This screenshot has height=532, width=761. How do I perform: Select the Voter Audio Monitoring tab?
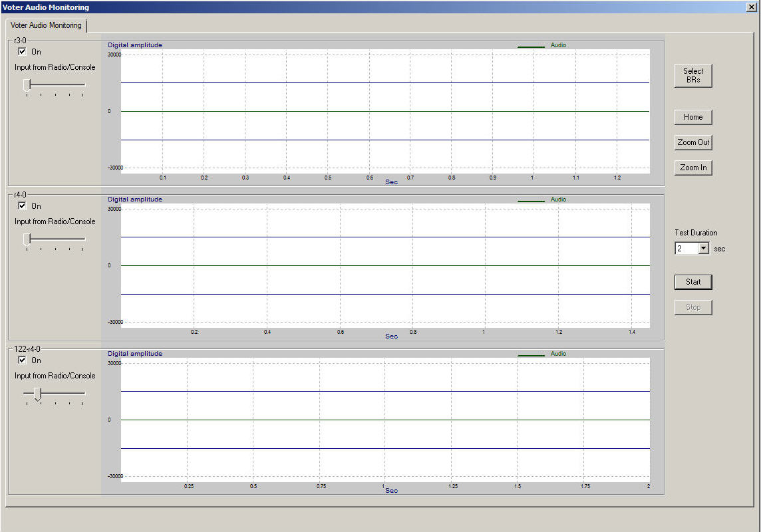click(x=46, y=25)
